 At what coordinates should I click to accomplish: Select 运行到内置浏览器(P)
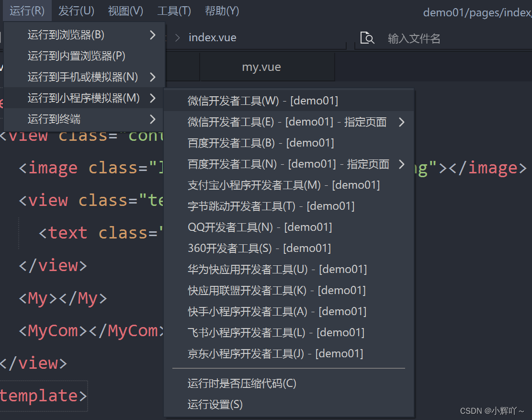point(84,56)
